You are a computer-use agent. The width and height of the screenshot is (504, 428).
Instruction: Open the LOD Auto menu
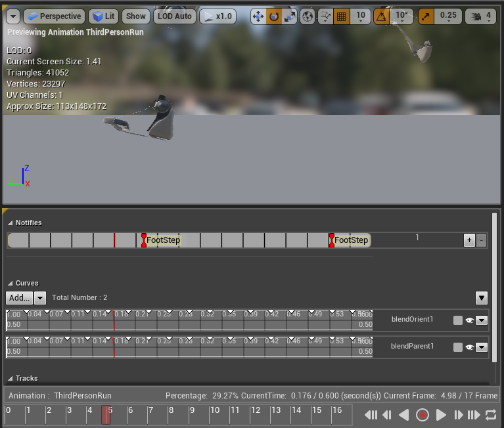(x=175, y=16)
